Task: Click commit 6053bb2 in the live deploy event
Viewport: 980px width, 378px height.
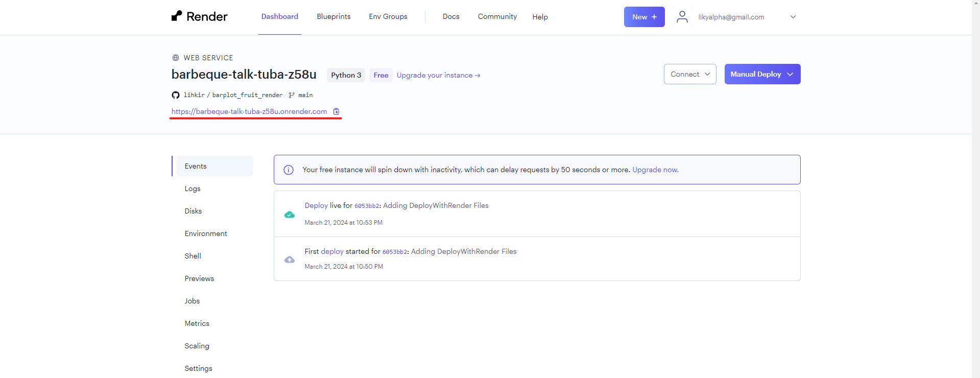Action: tap(367, 206)
